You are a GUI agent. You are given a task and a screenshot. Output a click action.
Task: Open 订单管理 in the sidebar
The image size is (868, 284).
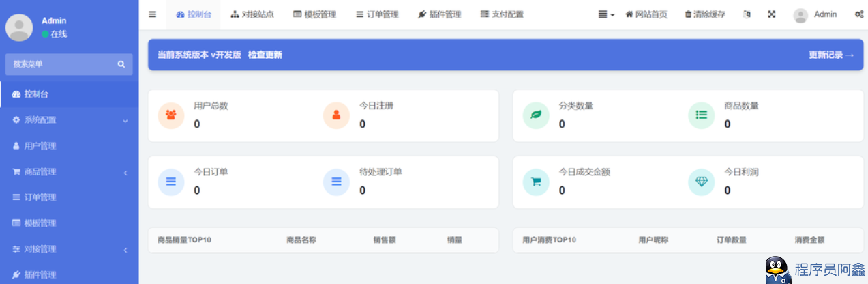point(70,197)
